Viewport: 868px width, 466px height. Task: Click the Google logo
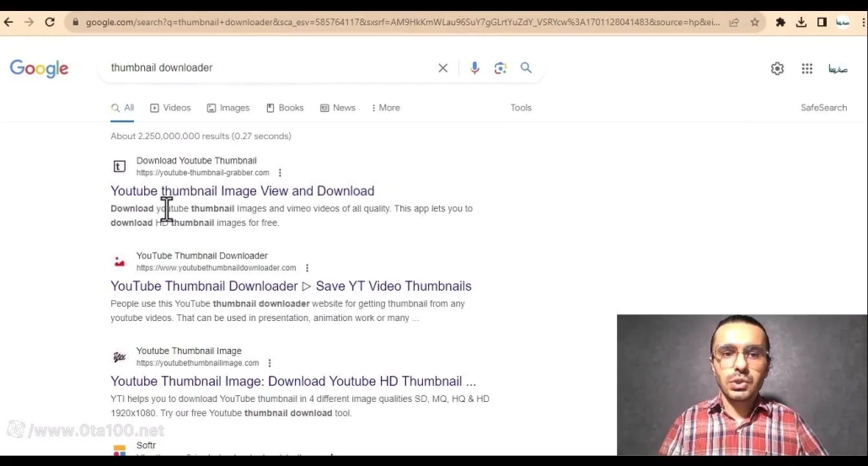coord(40,68)
